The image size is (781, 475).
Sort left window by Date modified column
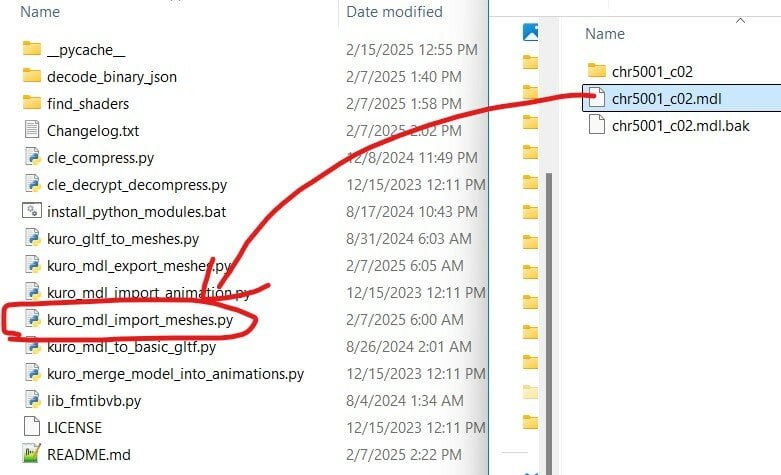394,11
